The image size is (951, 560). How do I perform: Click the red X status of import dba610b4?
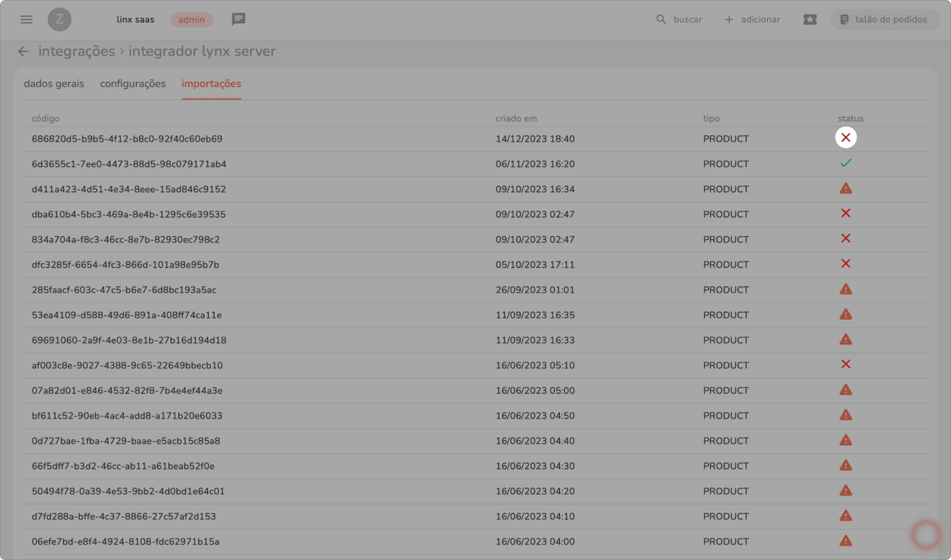point(846,213)
